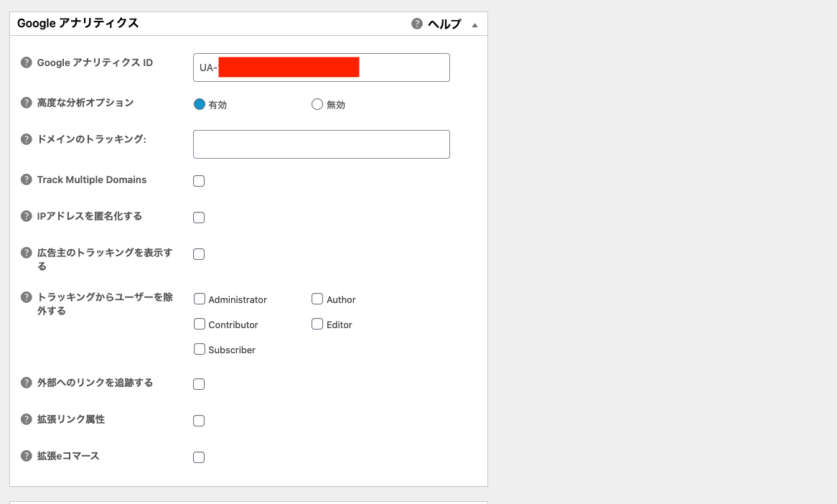Check the 拡張eコマース checkbox
837x504 pixels.
pyautogui.click(x=199, y=457)
